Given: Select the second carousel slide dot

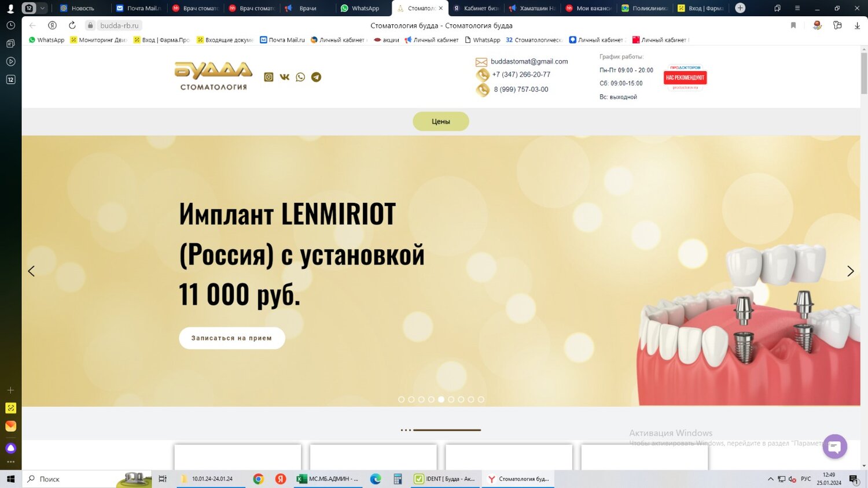Looking at the screenshot, I should click(411, 400).
